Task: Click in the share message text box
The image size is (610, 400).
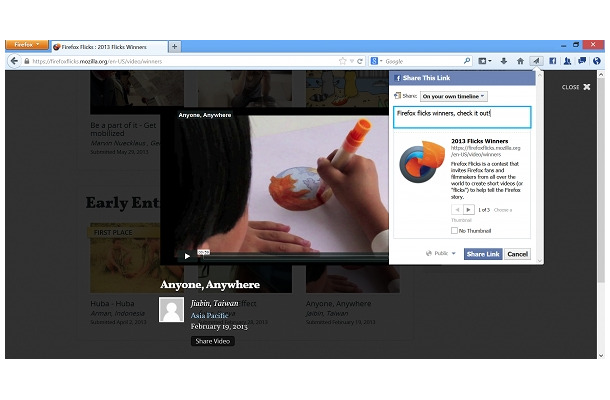Action: (x=462, y=117)
